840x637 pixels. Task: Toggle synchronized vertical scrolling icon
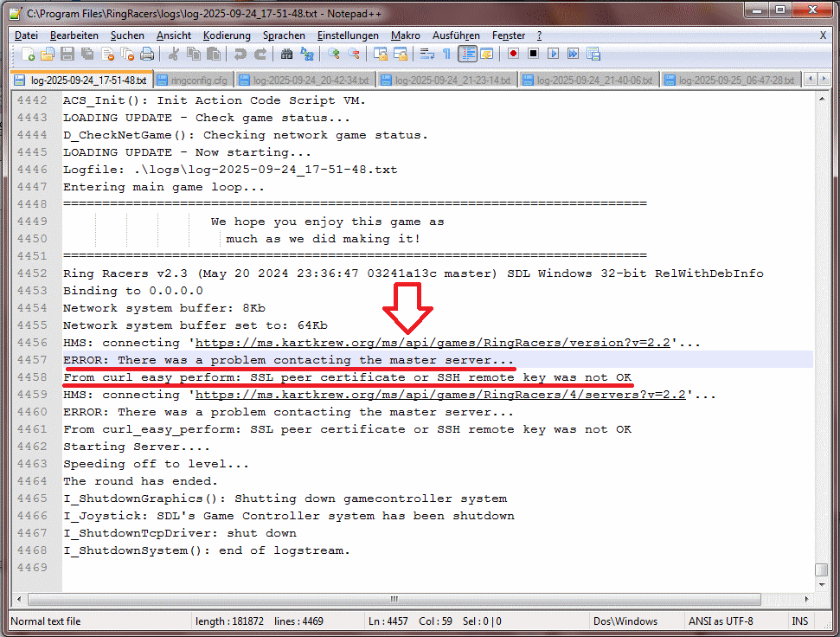(x=381, y=54)
